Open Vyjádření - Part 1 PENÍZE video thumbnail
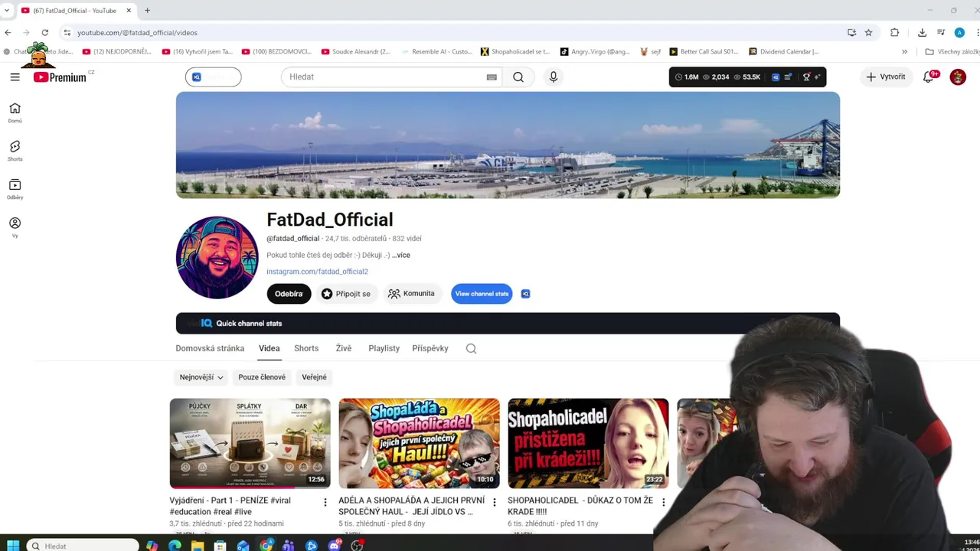980x551 pixels. tap(250, 443)
